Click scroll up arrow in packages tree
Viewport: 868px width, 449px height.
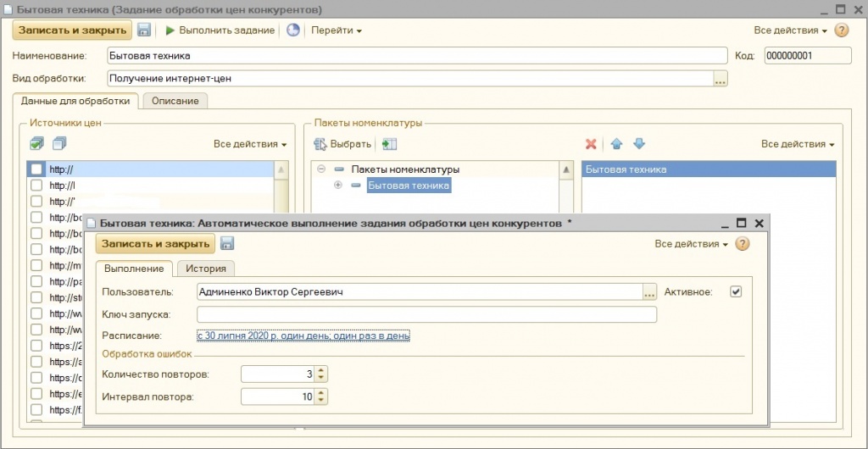(x=565, y=169)
